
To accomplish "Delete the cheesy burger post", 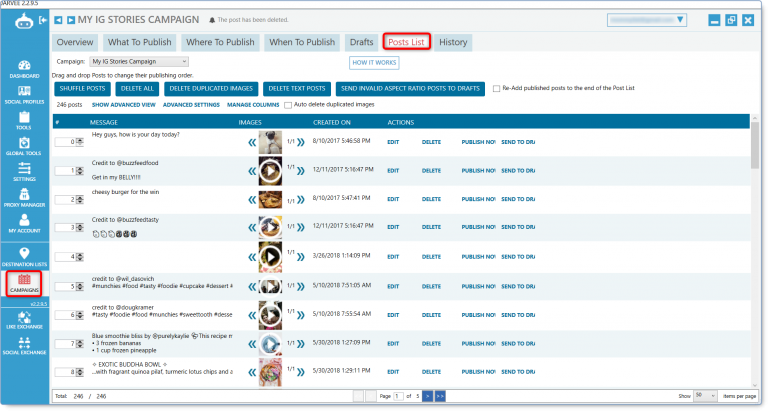I will (x=431, y=199).
